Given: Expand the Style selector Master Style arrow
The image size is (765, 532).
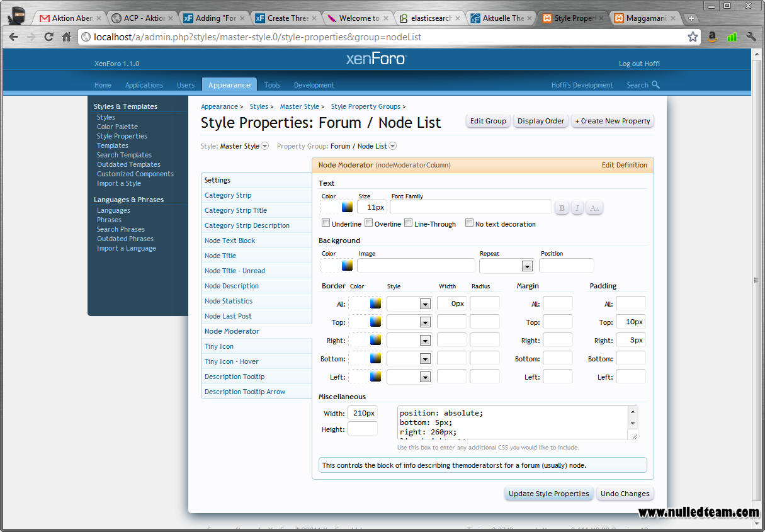Looking at the screenshot, I should [265, 146].
